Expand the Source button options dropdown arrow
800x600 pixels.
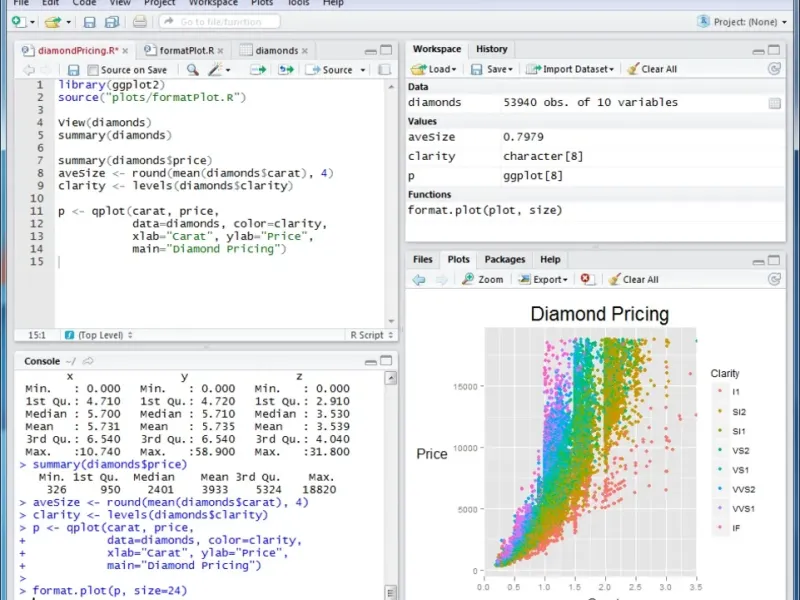click(363, 70)
